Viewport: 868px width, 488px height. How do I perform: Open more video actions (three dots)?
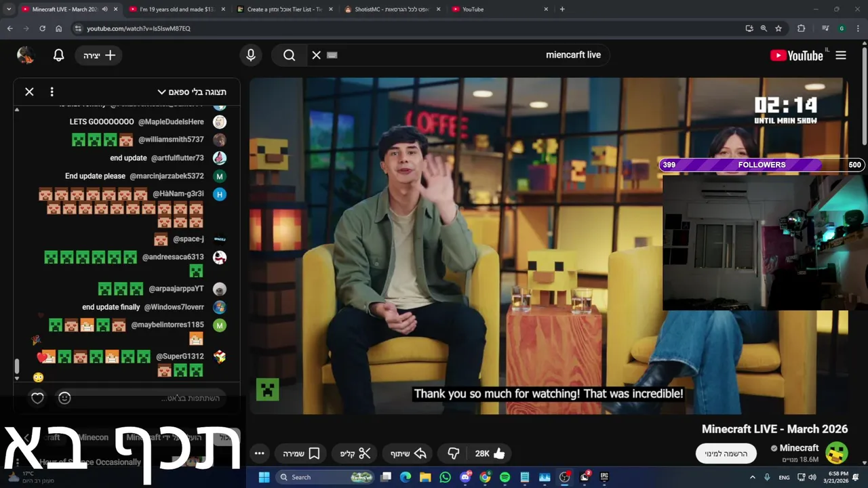pos(259,453)
